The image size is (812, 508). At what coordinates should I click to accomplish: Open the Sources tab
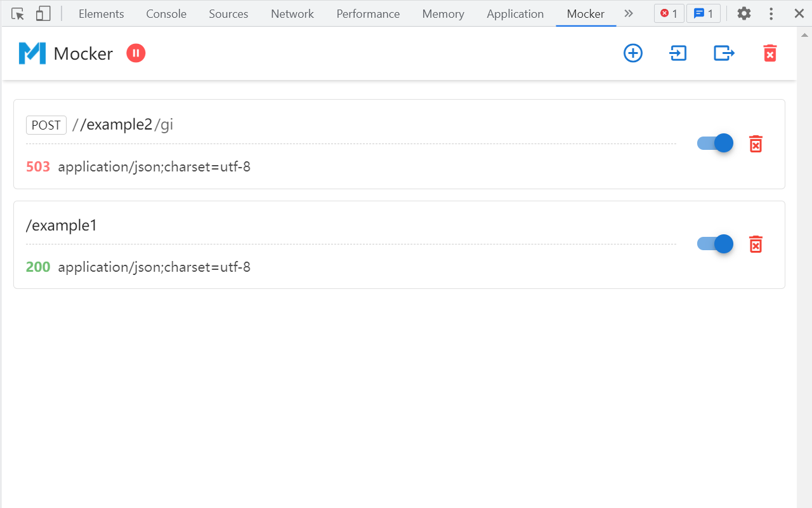[228, 13]
